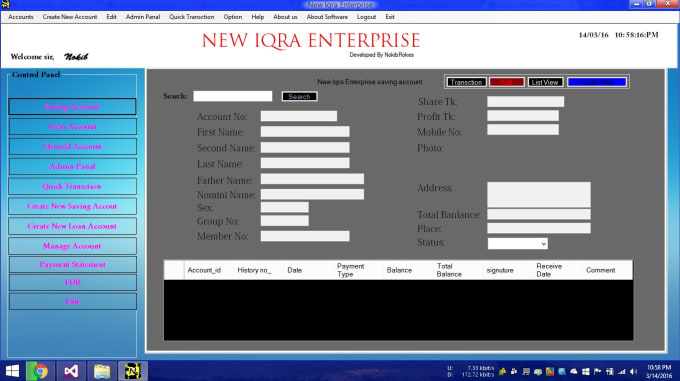Open the Edit menu
Viewport: 680px width, 381px height.
tap(111, 17)
